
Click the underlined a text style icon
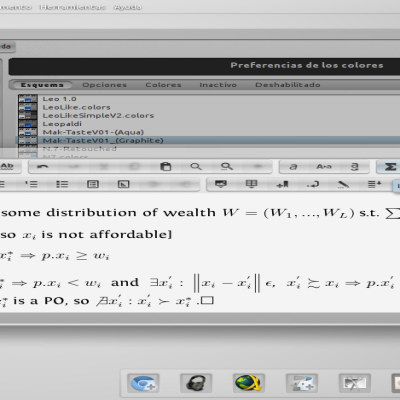click(x=355, y=166)
